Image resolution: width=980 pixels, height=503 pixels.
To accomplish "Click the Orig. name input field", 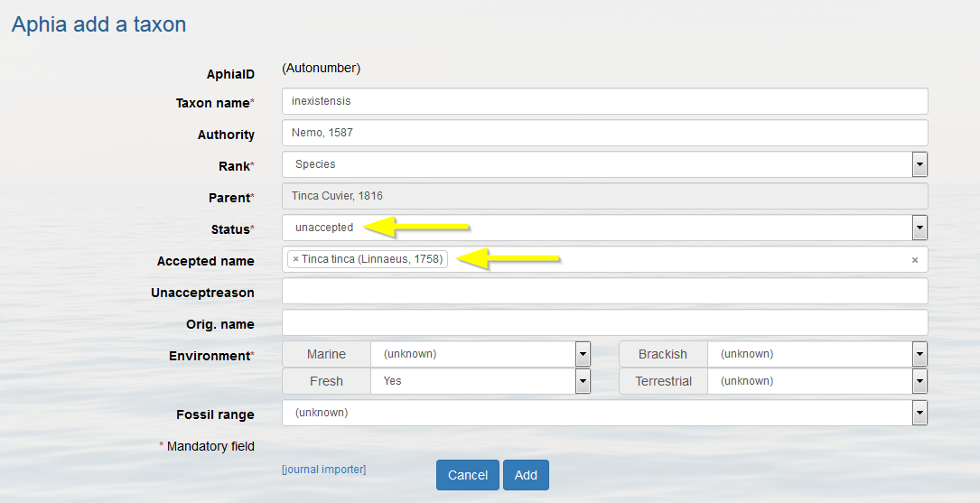I will coord(604,322).
